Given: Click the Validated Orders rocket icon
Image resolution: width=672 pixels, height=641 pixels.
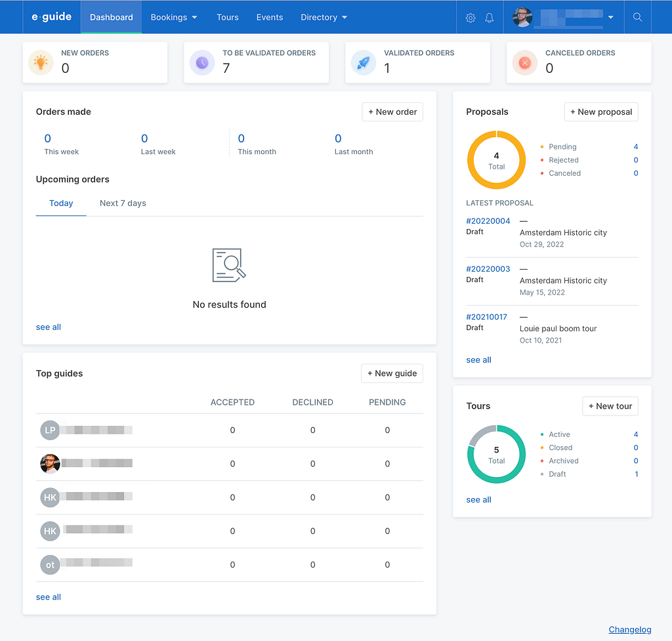Looking at the screenshot, I should pyautogui.click(x=364, y=63).
